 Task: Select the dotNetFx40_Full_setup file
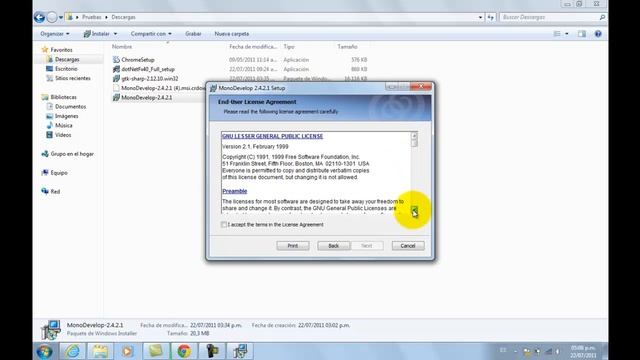pos(148,69)
